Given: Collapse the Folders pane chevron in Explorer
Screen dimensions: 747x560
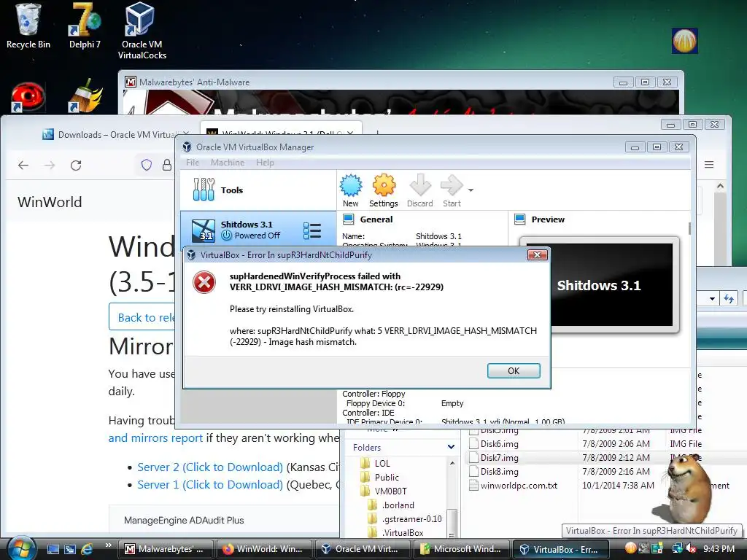Looking at the screenshot, I should coord(451,447).
